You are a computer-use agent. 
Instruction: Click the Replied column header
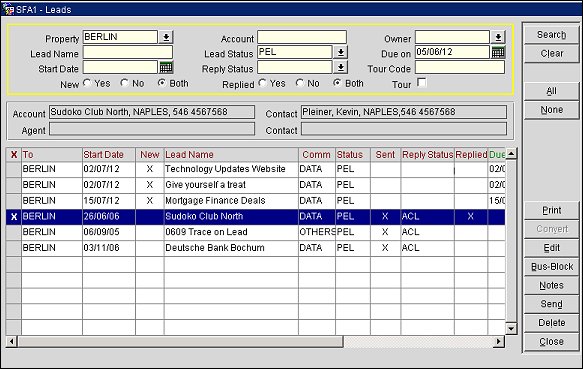point(471,155)
